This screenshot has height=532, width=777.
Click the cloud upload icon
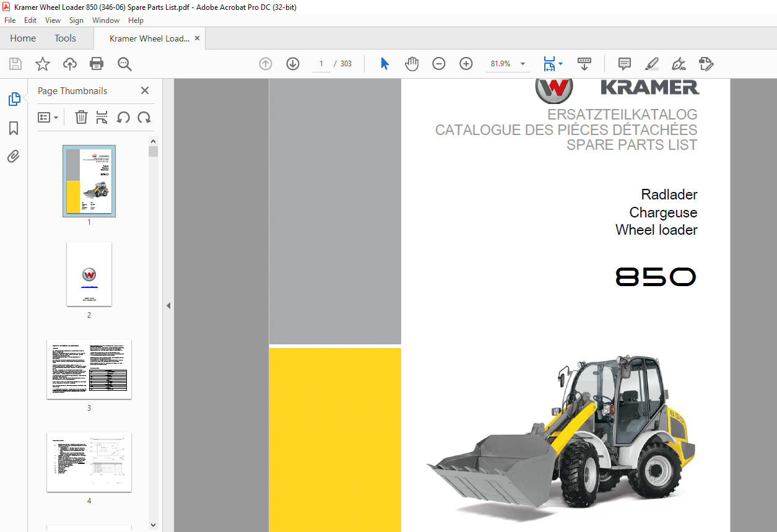tap(69, 64)
